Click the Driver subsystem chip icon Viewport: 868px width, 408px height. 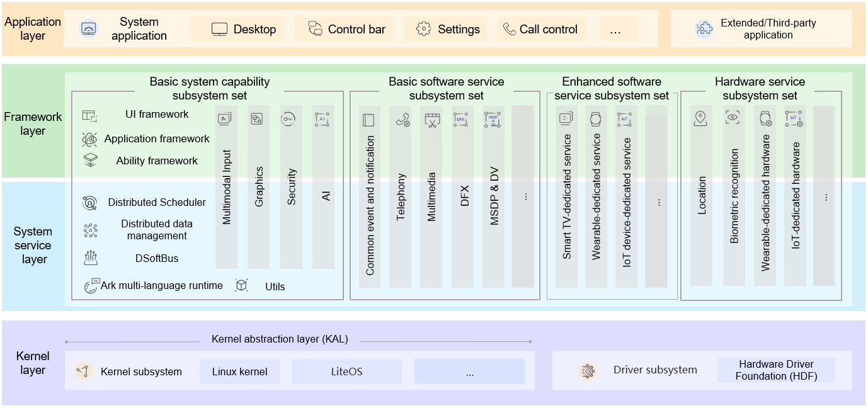pyautogui.click(x=587, y=371)
